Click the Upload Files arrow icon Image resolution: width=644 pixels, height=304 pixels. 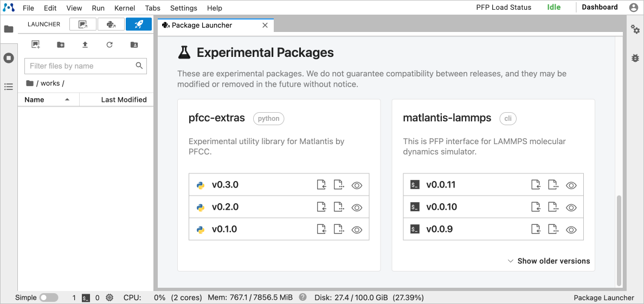coord(85,45)
